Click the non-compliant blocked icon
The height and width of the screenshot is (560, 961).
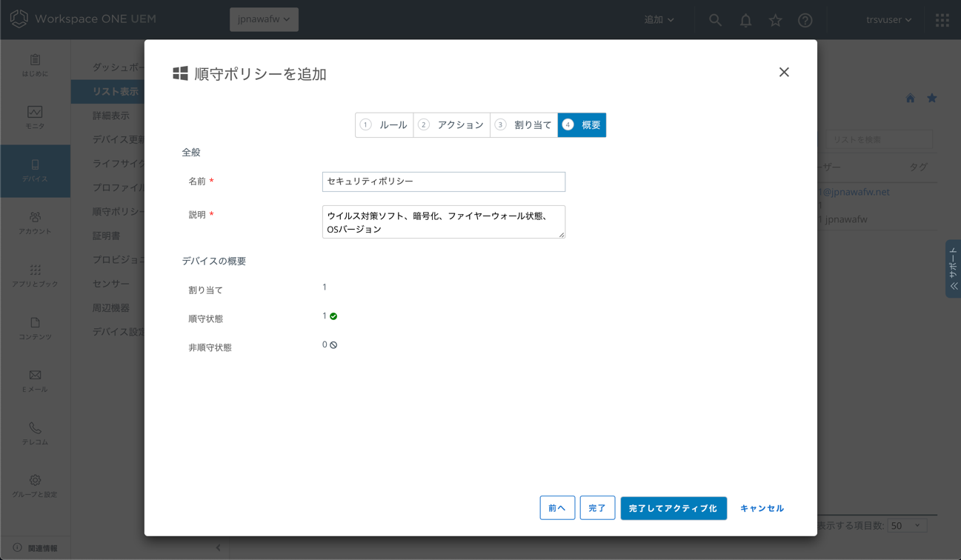[333, 345]
